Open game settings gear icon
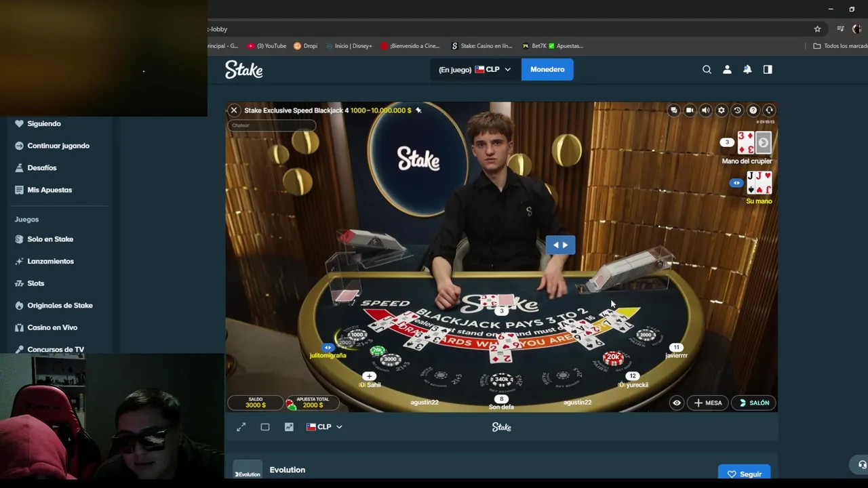This screenshot has width=868, height=488. tap(722, 110)
